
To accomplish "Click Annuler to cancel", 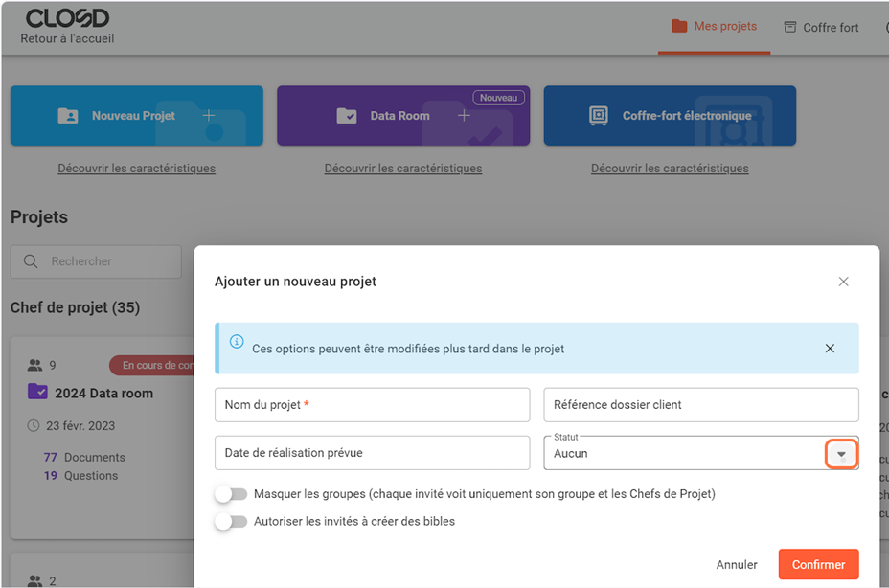I will point(737,565).
